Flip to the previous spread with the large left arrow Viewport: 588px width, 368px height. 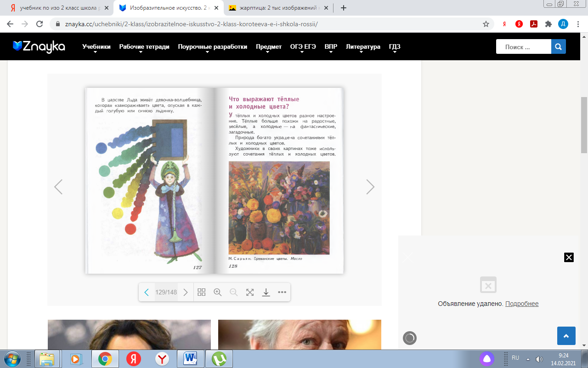coord(58,187)
